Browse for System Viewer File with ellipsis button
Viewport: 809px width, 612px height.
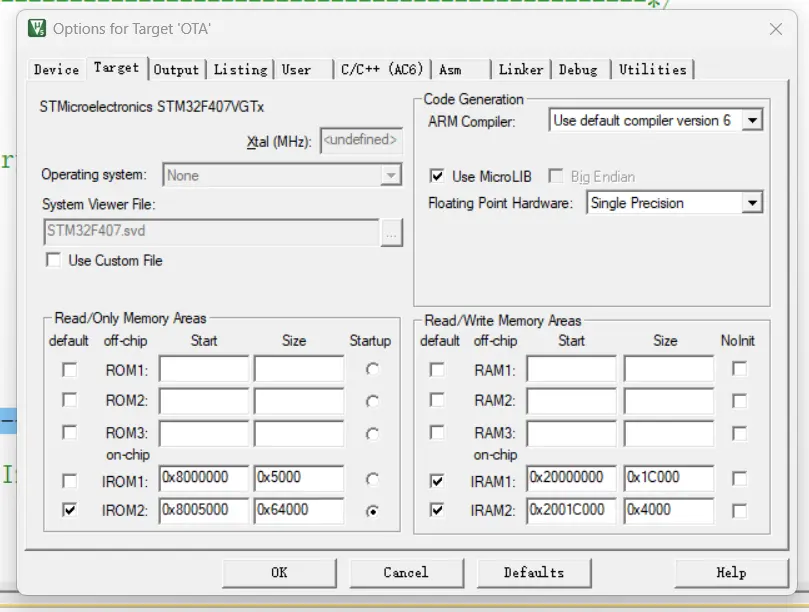392,233
